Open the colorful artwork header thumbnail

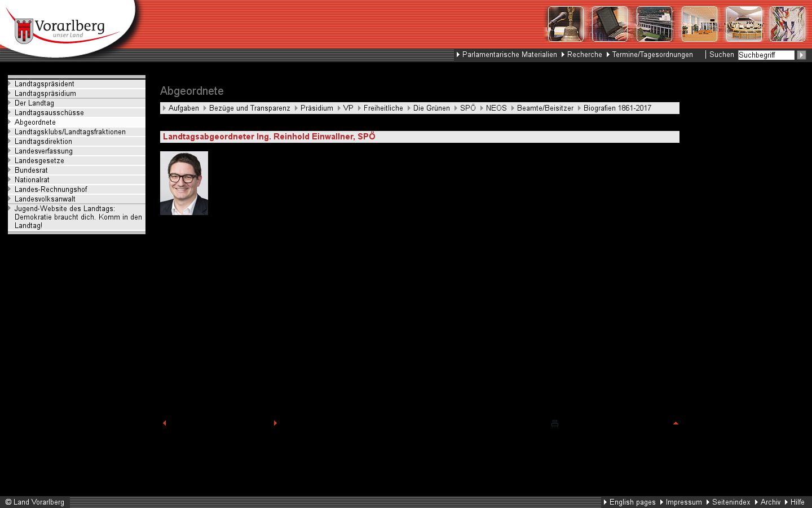pyautogui.click(x=788, y=24)
